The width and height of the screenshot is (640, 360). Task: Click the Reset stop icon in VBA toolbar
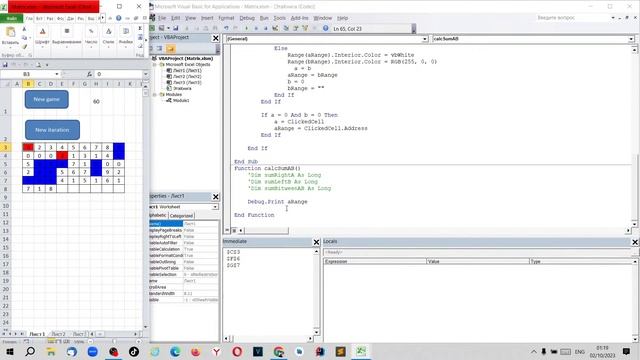[x=266, y=28]
